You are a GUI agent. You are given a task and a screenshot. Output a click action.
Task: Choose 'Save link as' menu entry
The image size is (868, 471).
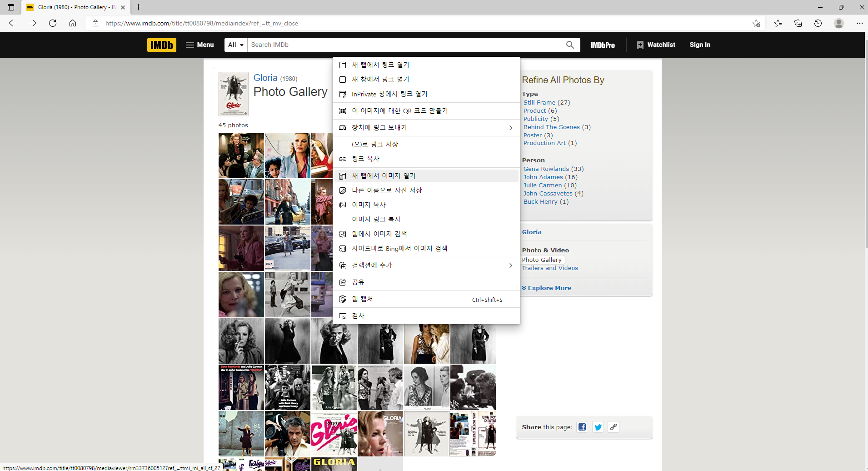[x=426, y=145]
